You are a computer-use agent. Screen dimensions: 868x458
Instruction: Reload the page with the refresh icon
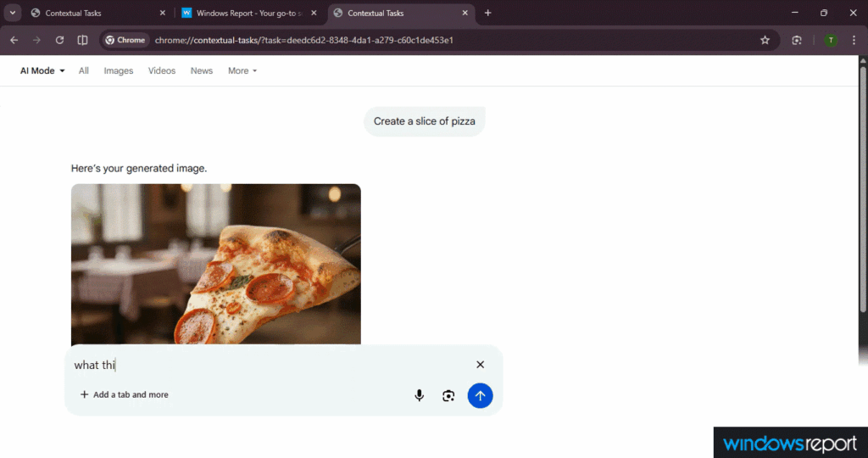59,40
